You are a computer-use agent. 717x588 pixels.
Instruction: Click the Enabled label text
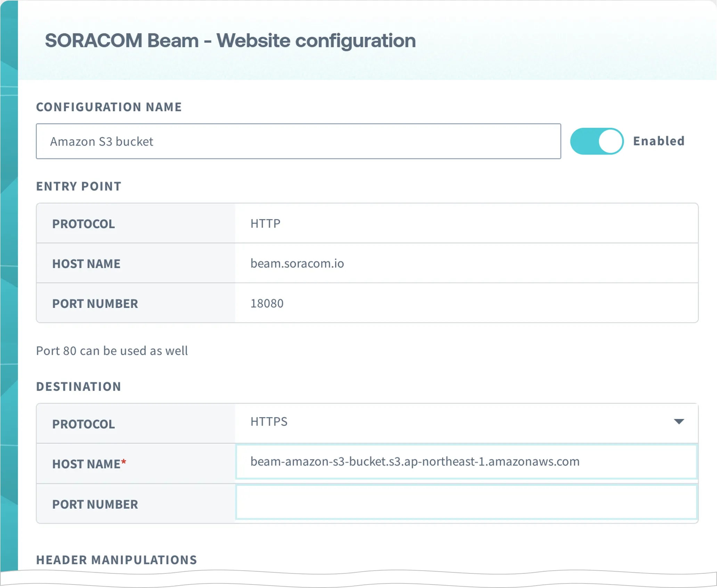click(659, 141)
